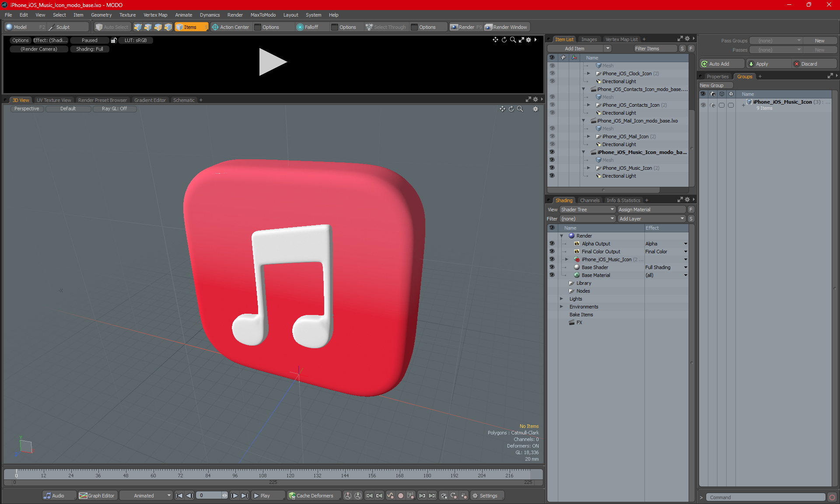Click the Render F9 button

[466, 27]
